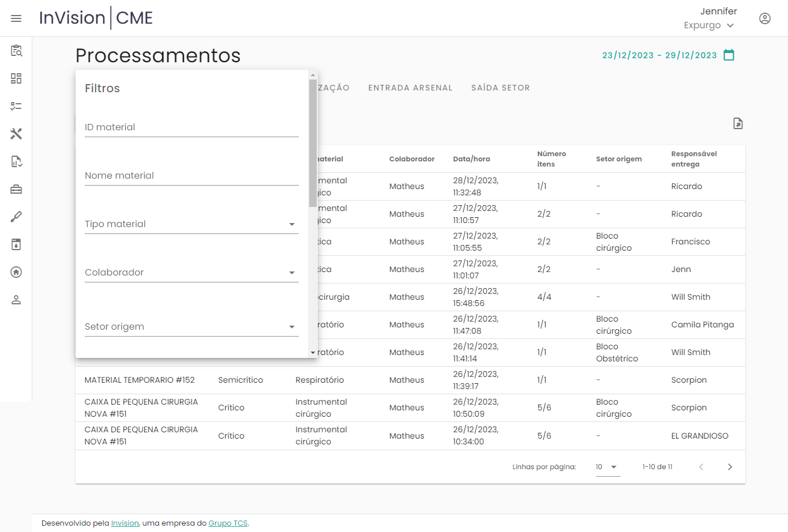Click the person icon in sidebar
Viewport: 788px width, 532px height.
[x=16, y=300]
